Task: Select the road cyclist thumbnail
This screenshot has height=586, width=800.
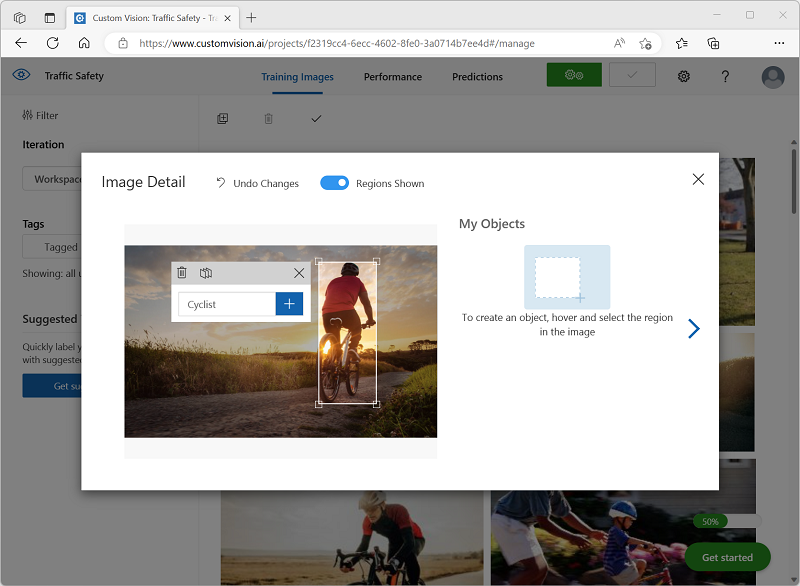Action: [x=352, y=538]
